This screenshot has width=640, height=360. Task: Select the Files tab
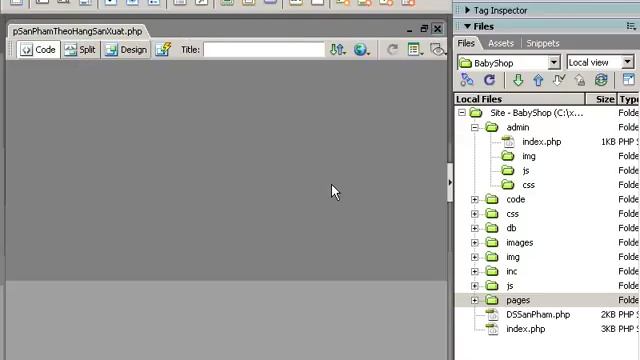pyautogui.click(x=466, y=43)
